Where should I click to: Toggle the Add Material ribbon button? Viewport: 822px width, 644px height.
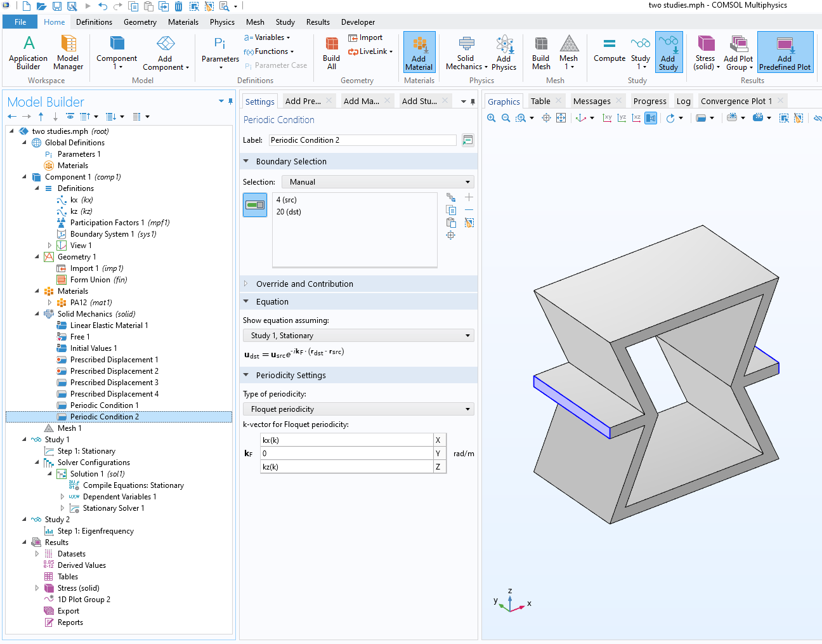click(419, 53)
